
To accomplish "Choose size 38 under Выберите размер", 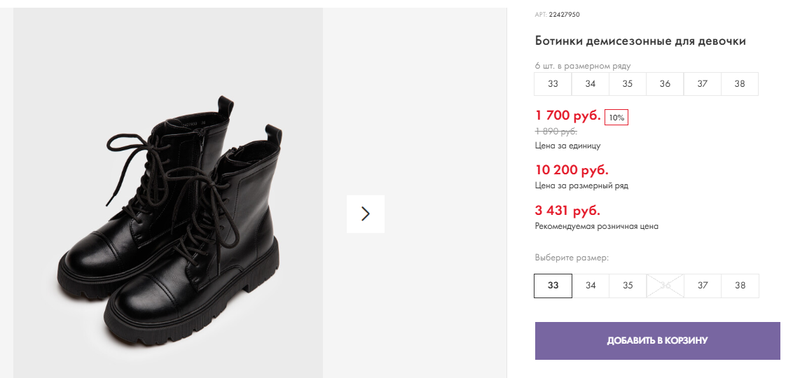I will 740,286.
